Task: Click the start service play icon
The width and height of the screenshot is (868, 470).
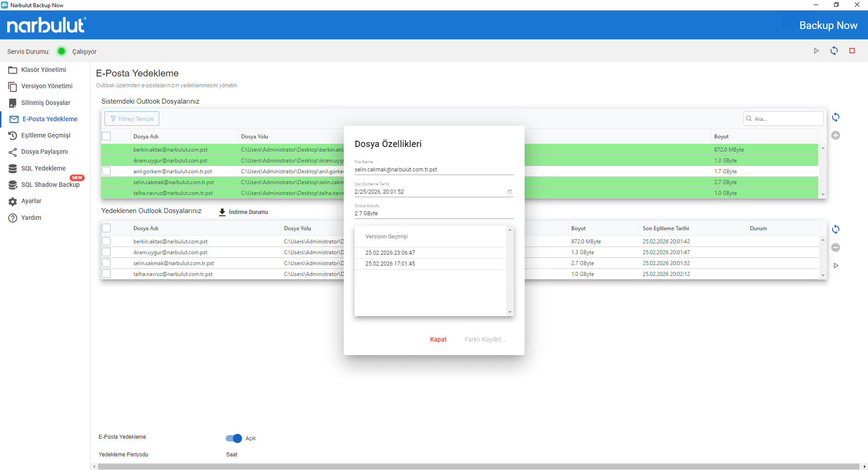Action: [x=816, y=51]
